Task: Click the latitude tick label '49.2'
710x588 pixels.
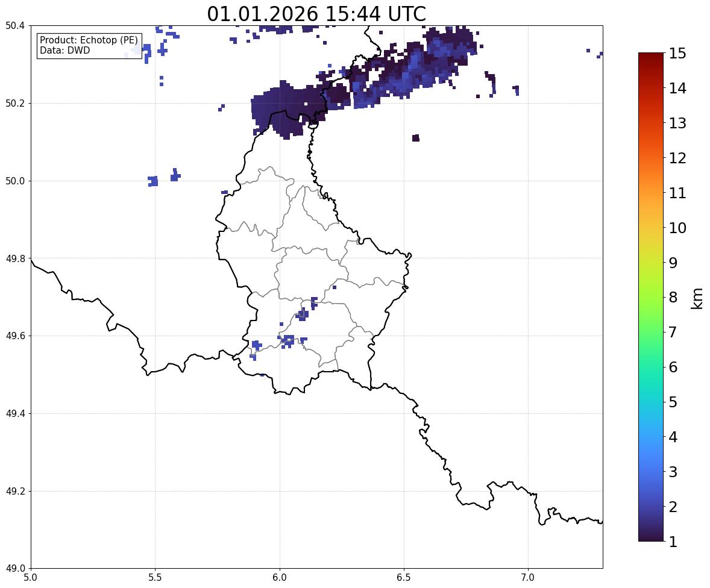Action: (x=15, y=491)
